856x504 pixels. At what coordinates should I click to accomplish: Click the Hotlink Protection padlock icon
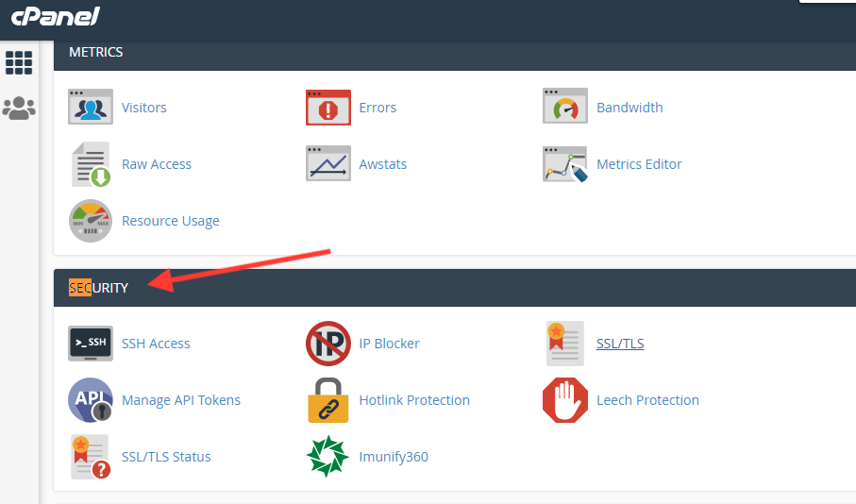(328, 400)
